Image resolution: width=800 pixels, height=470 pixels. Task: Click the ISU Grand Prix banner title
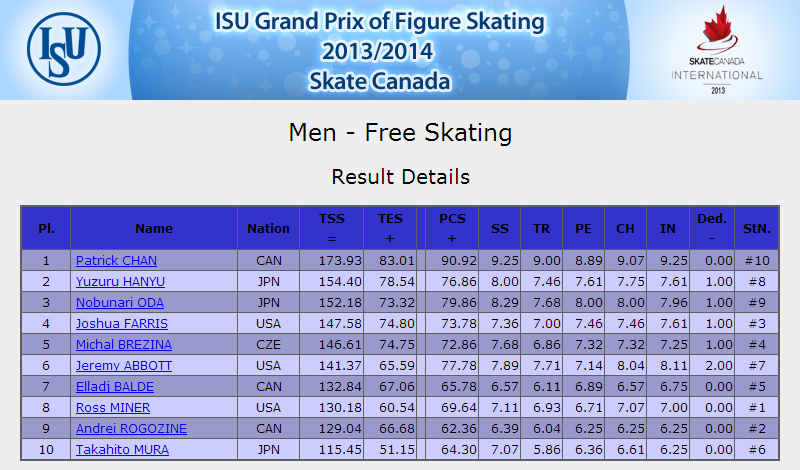(380, 51)
